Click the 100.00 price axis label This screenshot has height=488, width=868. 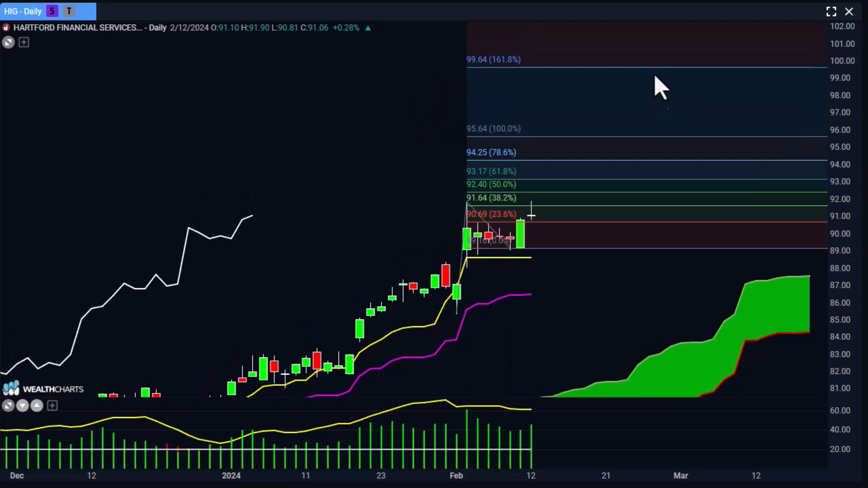[842, 61]
